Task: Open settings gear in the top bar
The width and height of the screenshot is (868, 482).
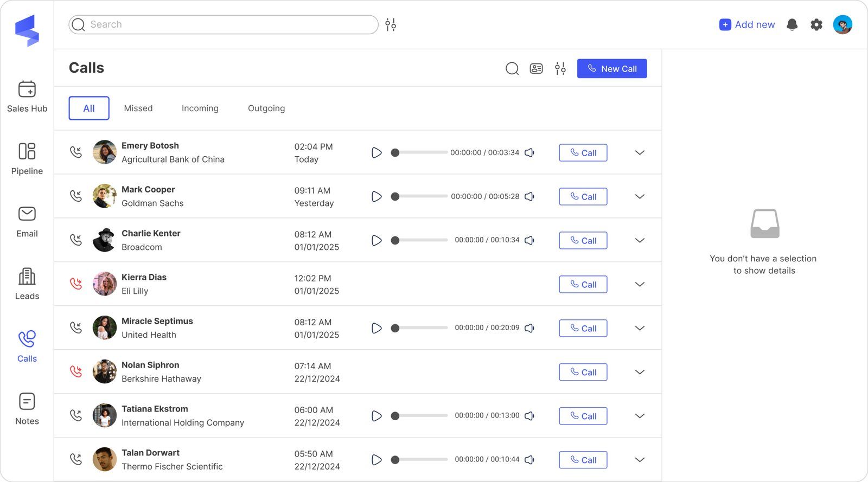Action: (x=816, y=24)
